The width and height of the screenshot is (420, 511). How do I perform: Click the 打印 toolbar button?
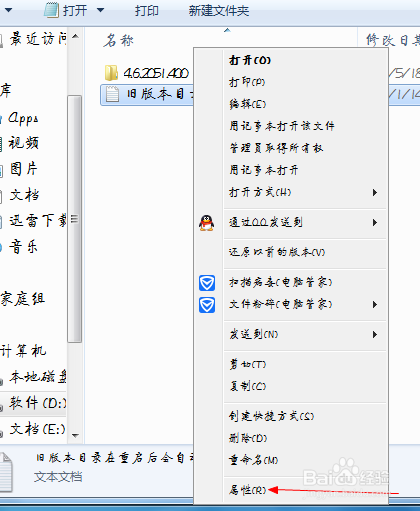click(147, 11)
